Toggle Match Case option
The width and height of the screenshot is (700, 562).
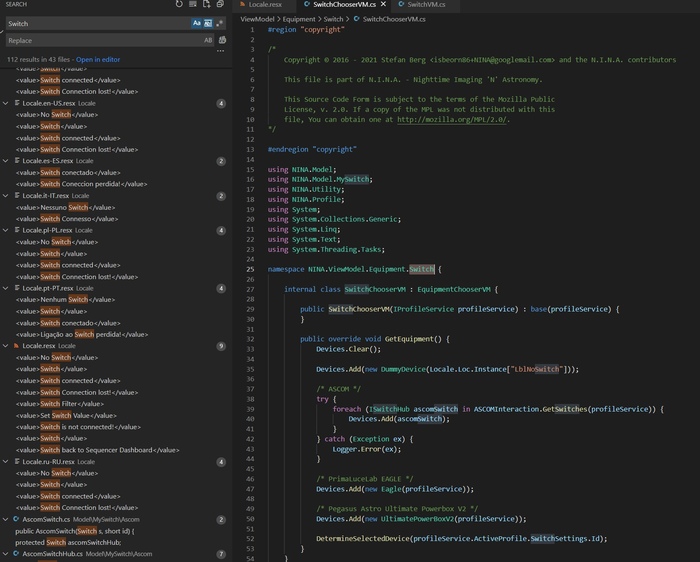[196, 23]
